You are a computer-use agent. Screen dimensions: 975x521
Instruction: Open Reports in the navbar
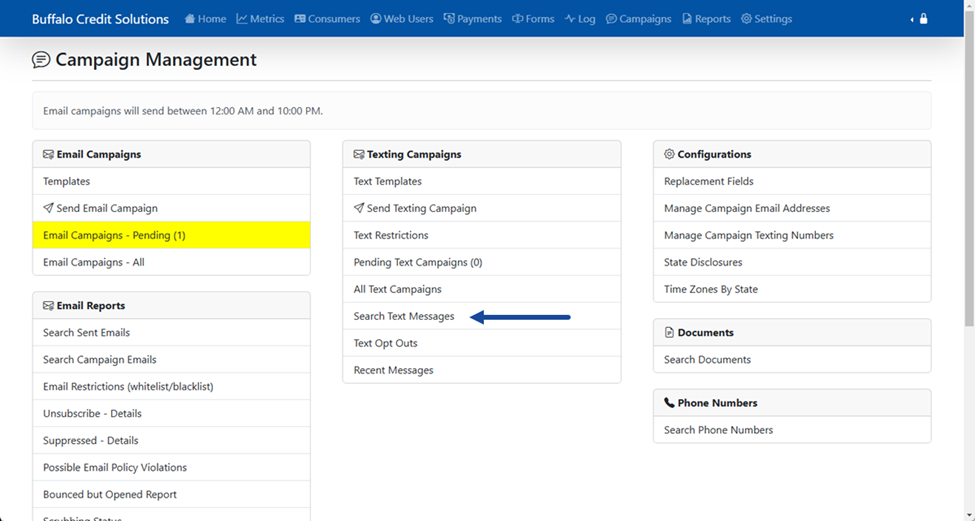point(706,19)
